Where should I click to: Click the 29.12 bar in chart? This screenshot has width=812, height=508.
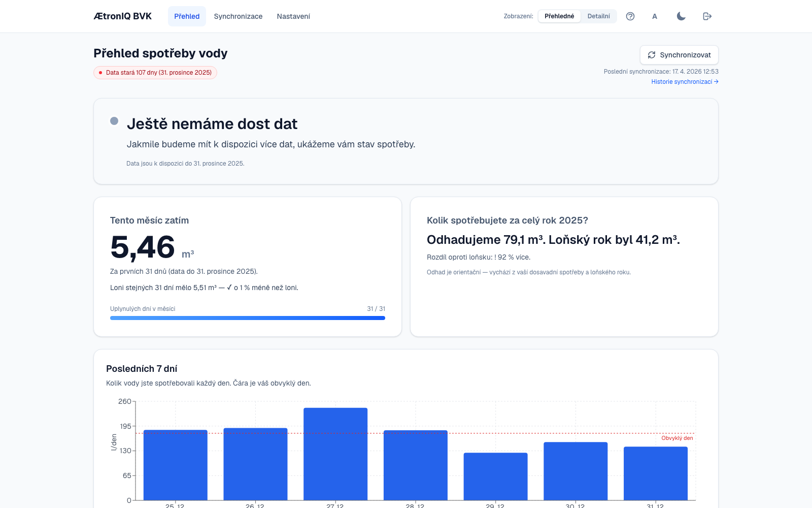[x=495, y=477]
